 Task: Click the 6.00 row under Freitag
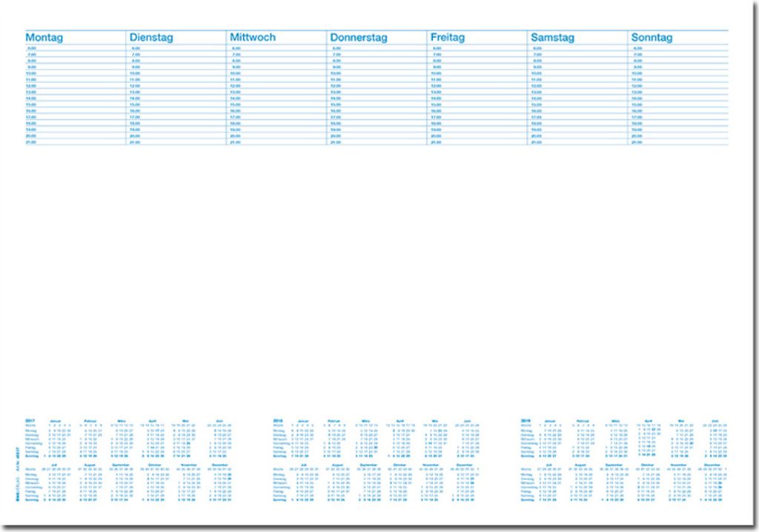point(437,48)
